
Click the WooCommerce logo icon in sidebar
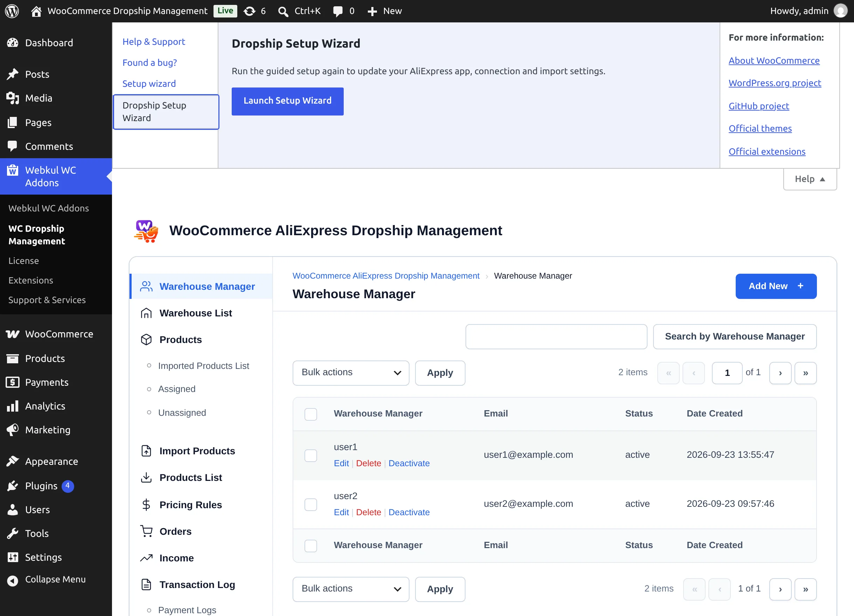13,334
